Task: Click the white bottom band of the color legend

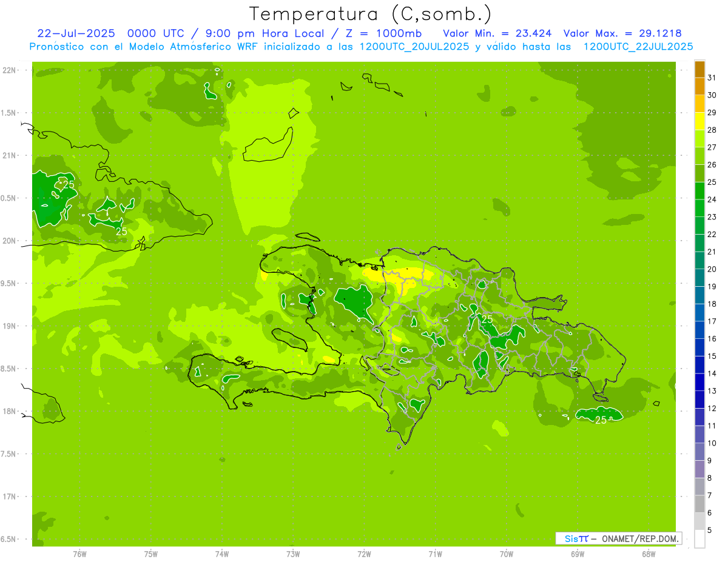Action: (x=699, y=539)
